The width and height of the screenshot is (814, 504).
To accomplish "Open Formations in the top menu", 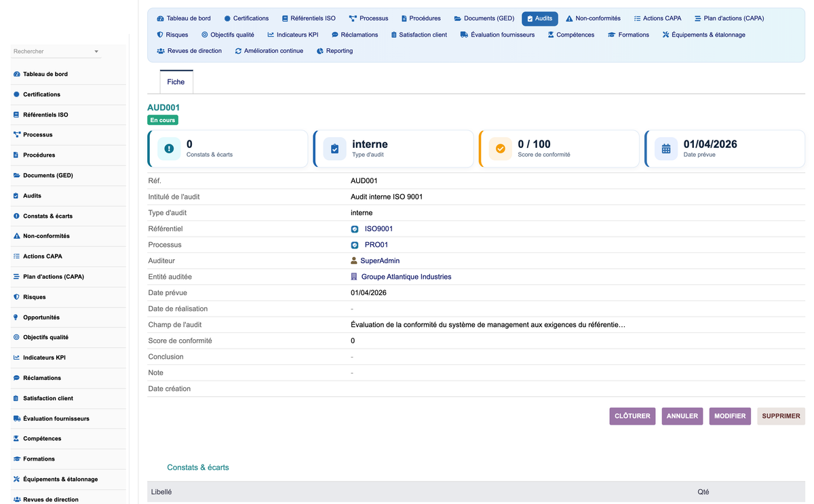I will 628,35.
